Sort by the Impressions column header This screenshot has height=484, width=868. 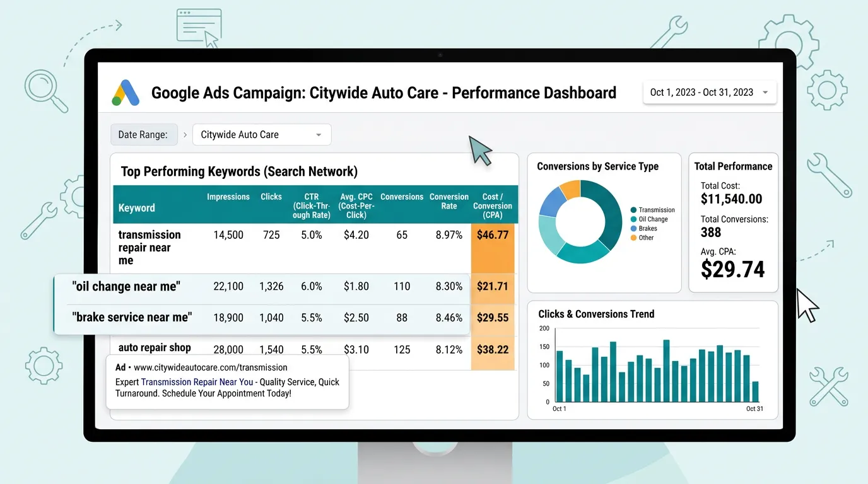click(228, 197)
